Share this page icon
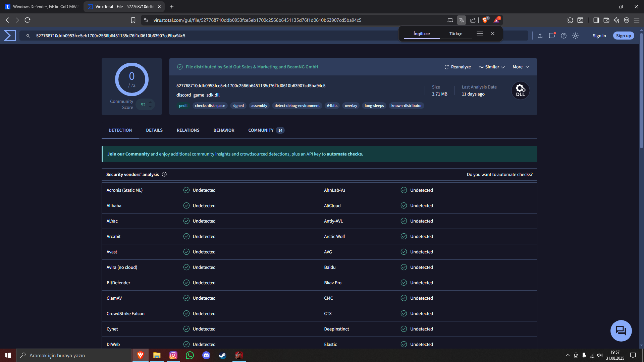Screen dimensions: 644x362 (473, 20)
